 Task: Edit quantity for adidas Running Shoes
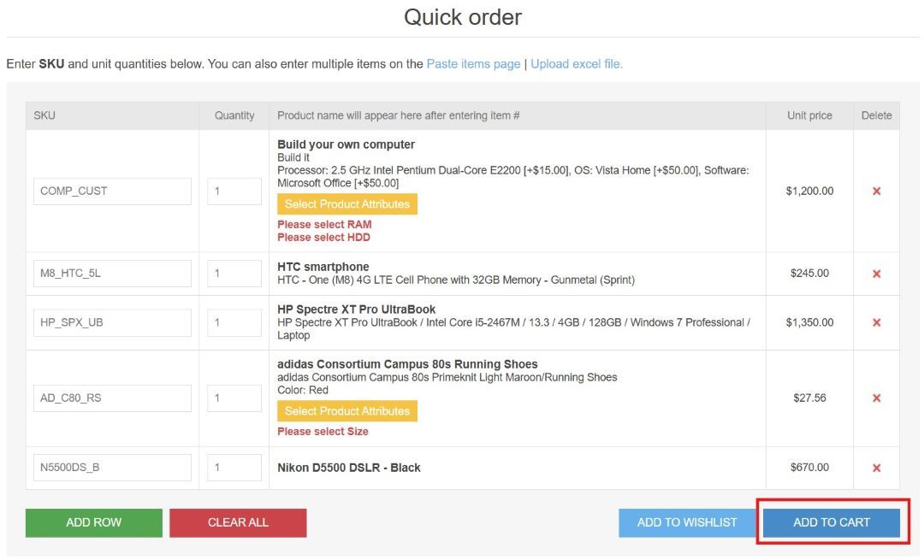coord(234,398)
